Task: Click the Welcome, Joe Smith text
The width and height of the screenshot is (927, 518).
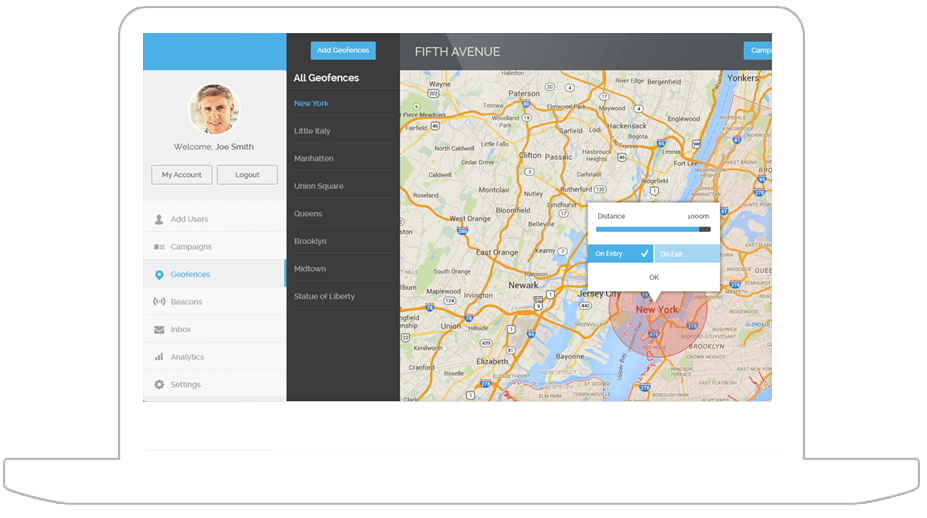Action: pyautogui.click(x=213, y=147)
